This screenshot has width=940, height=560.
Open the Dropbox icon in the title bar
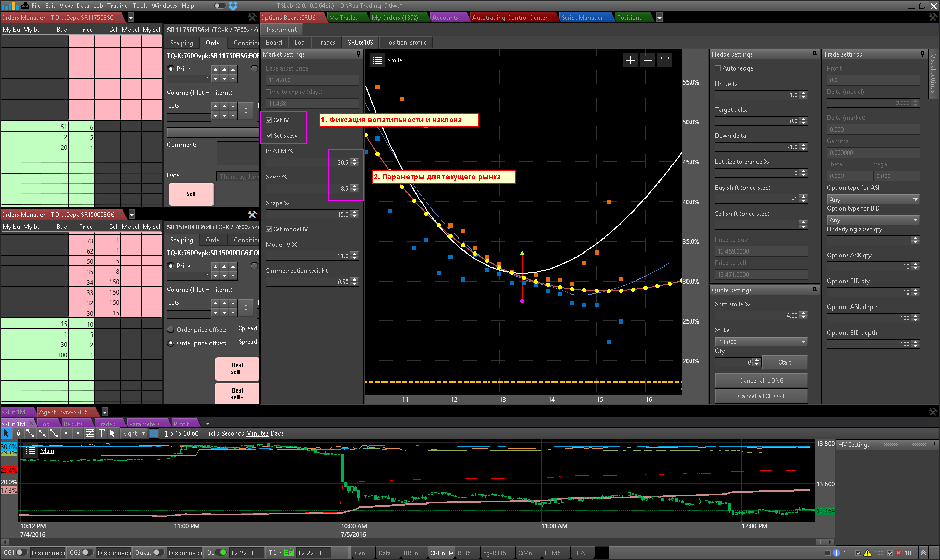(233, 6)
